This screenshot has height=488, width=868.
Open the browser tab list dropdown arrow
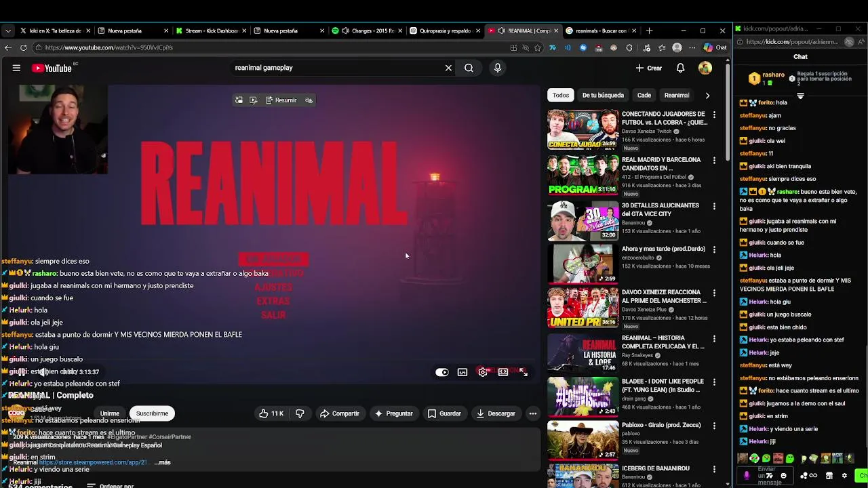click(x=7, y=30)
